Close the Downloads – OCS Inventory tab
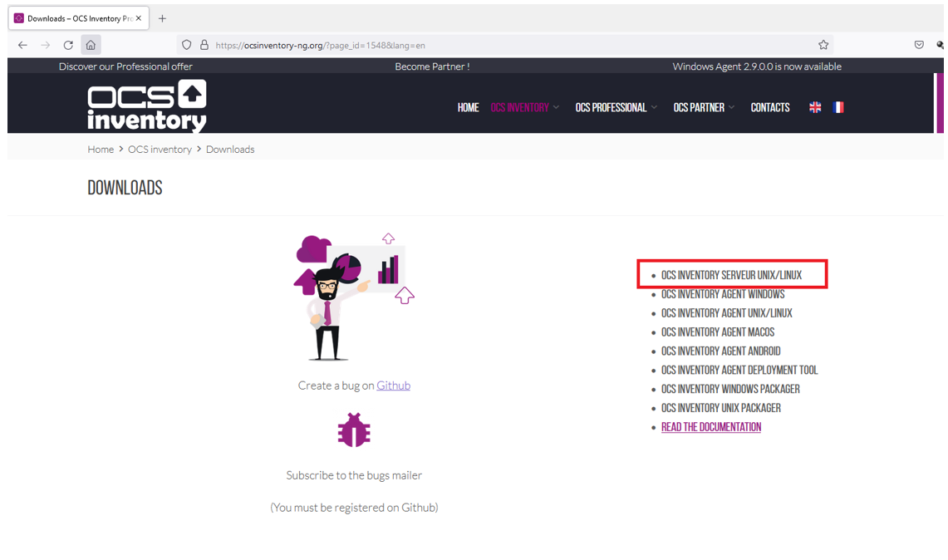The width and height of the screenshot is (948, 560). pyautogui.click(x=139, y=18)
